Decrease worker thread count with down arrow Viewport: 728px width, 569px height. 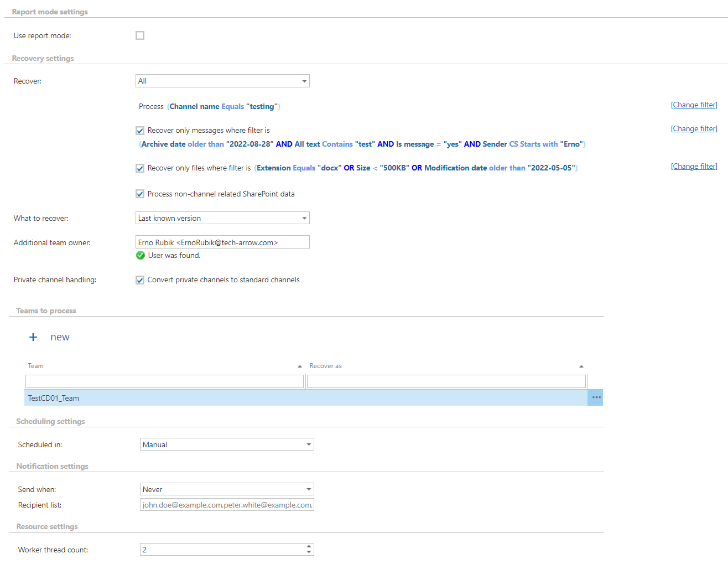point(309,552)
